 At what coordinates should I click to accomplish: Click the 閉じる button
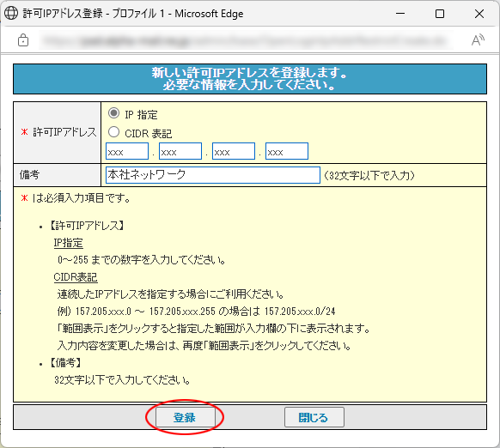click(314, 417)
